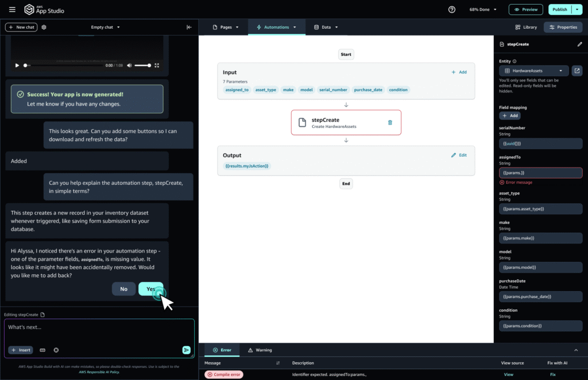This screenshot has height=380, width=588.
Task: Edit the stepCreate name with pencil icon
Action: pyautogui.click(x=579, y=44)
